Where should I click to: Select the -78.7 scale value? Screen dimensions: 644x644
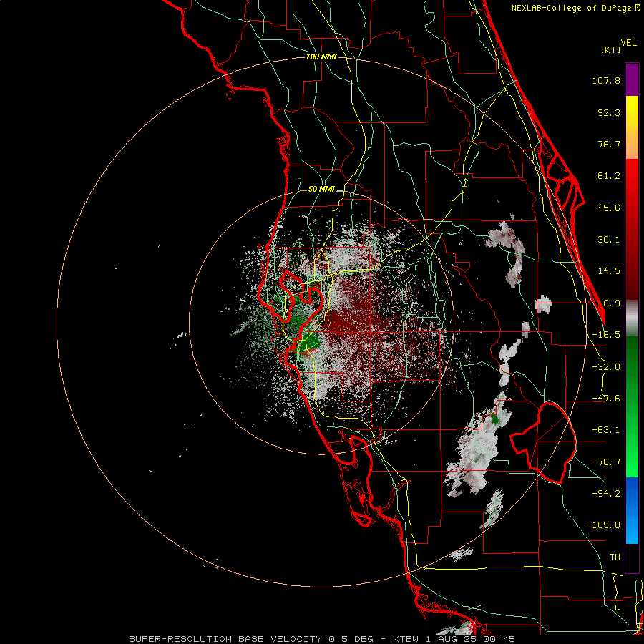click(x=606, y=462)
